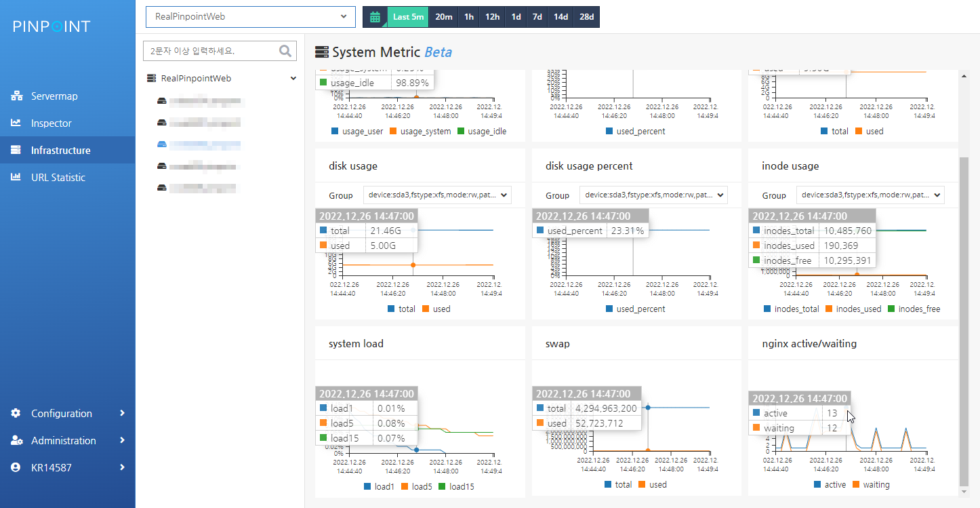Open the calendar date picker icon
Image resolution: width=980 pixels, height=508 pixels.
(x=375, y=17)
